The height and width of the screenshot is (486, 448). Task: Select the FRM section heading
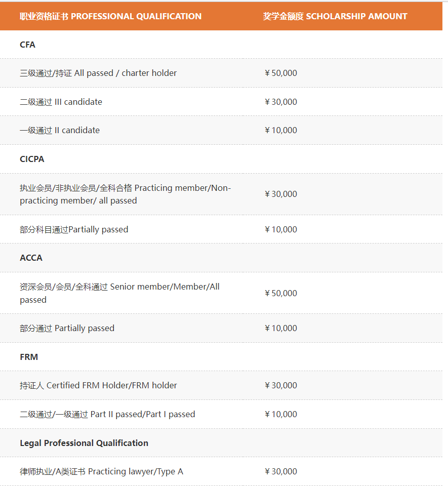(29, 357)
